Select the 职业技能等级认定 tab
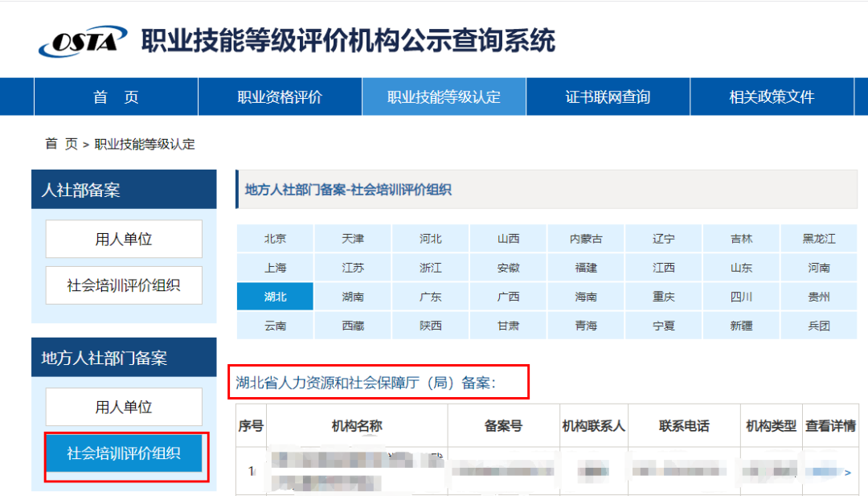This screenshot has width=868, height=496. (444, 96)
